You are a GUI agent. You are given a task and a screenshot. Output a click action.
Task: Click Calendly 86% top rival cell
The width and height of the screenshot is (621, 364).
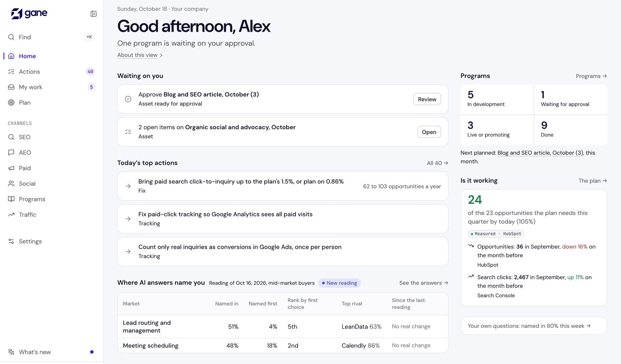(361, 345)
